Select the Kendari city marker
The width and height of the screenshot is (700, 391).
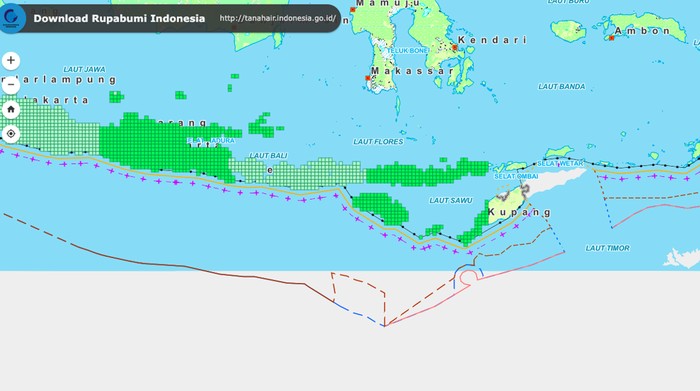coord(454,47)
